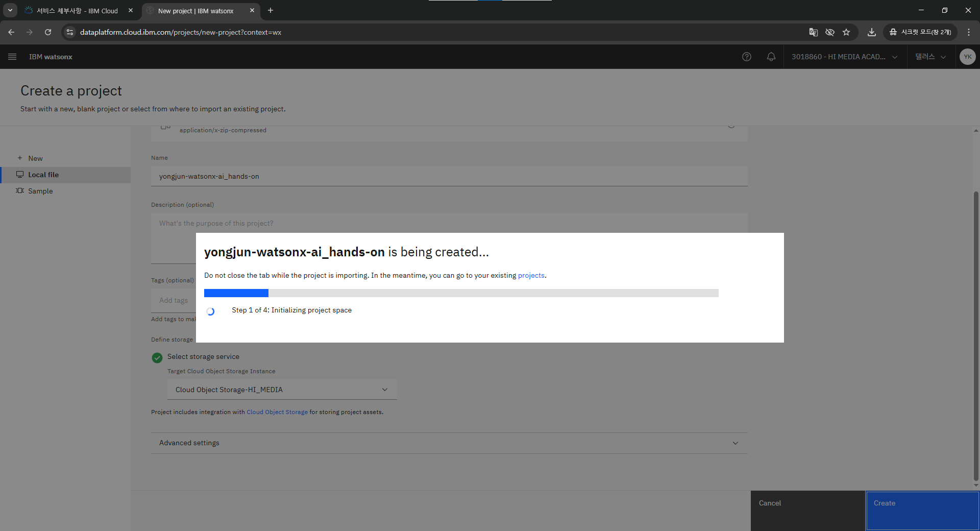
Task: Open the YK user avatar menu
Action: 967,57
